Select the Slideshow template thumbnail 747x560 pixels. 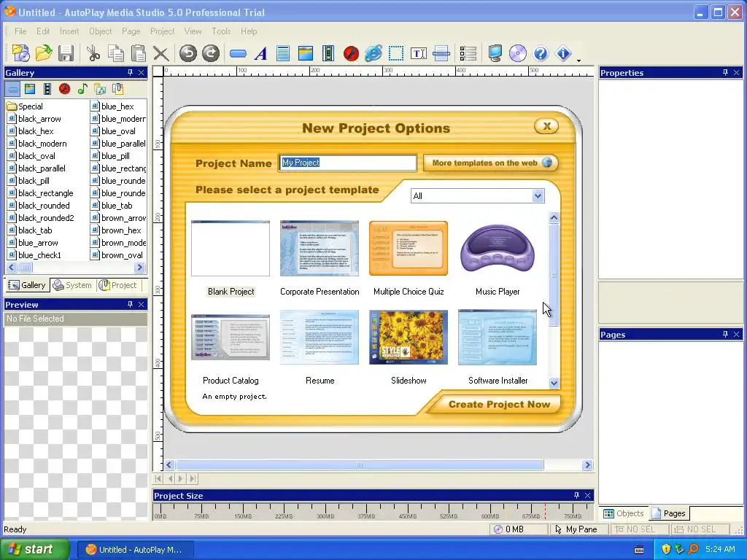[409, 337]
